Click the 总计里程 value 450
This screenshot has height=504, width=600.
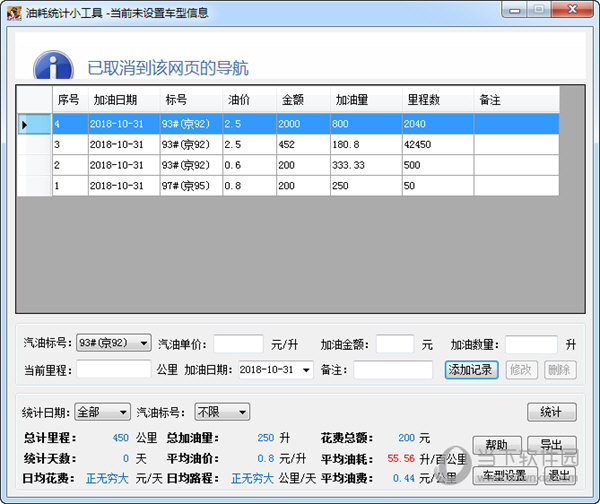pos(121,438)
